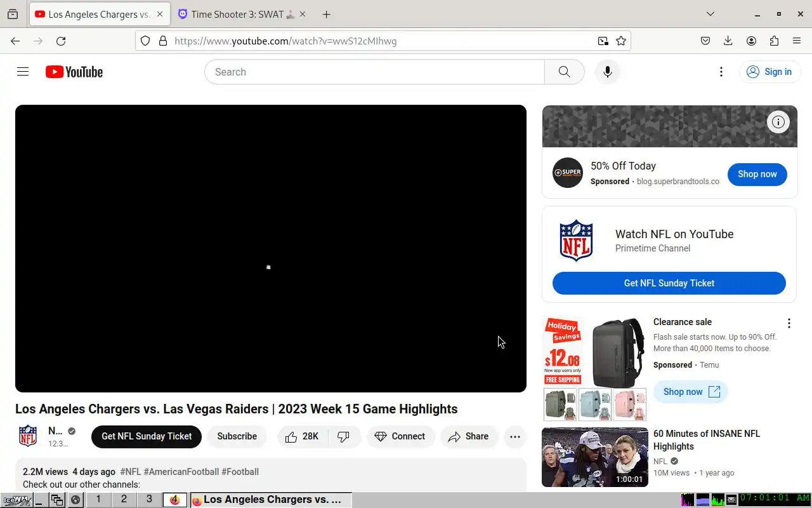The width and height of the screenshot is (812, 508).
Task: Switch to workspace 3 in taskbar
Action: click(x=149, y=500)
